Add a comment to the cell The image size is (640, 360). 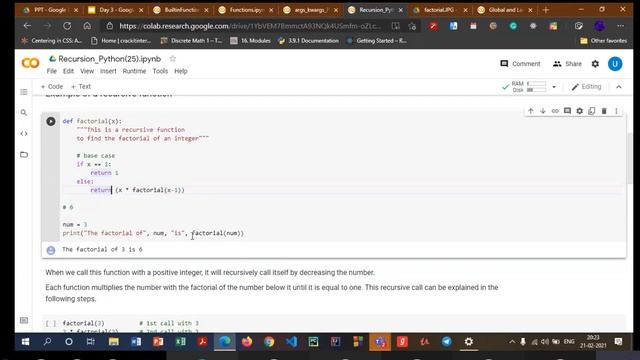[567, 111]
